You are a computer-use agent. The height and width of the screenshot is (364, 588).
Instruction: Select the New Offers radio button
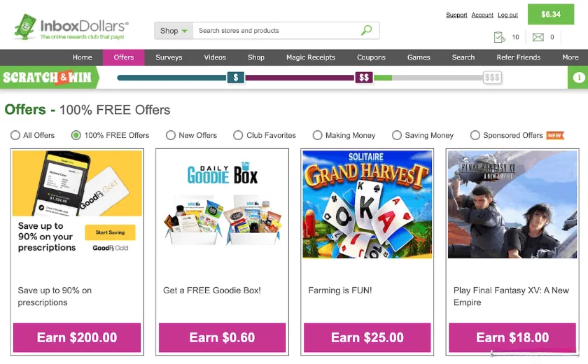[x=171, y=135]
